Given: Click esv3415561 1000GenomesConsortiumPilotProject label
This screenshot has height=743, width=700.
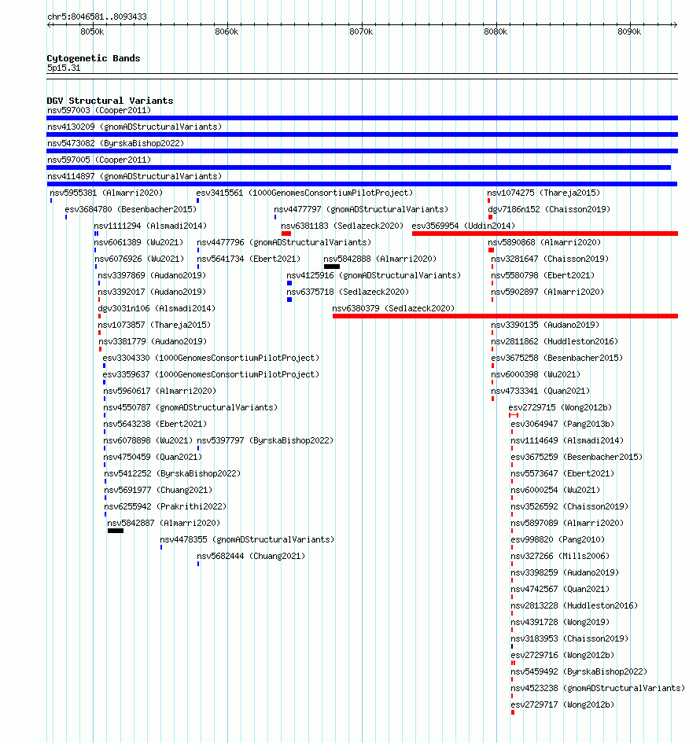Looking at the screenshot, I should (x=304, y=193).
